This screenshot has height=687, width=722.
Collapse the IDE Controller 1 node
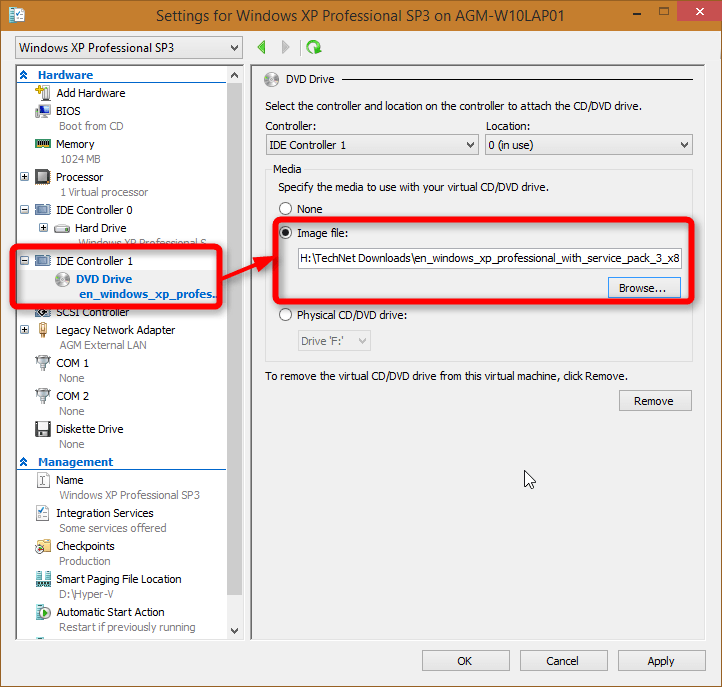click(x=24, y=261)
